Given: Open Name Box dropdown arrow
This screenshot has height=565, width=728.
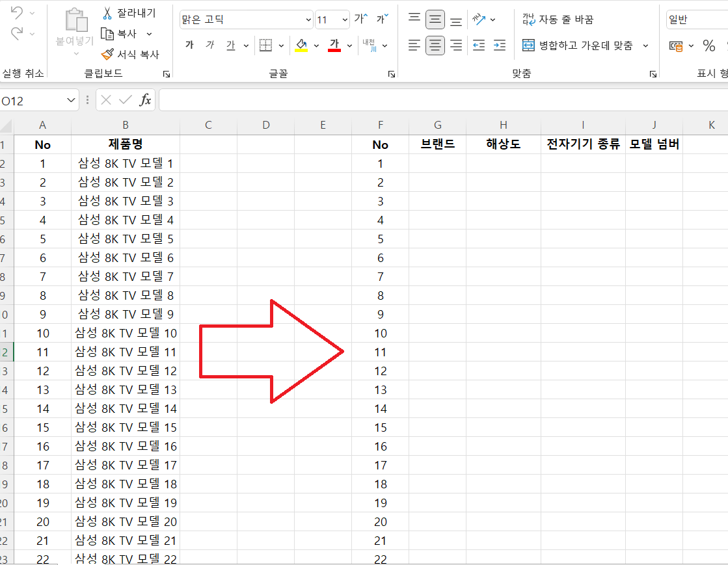Looking at the screenshot, I should [70, 100].
